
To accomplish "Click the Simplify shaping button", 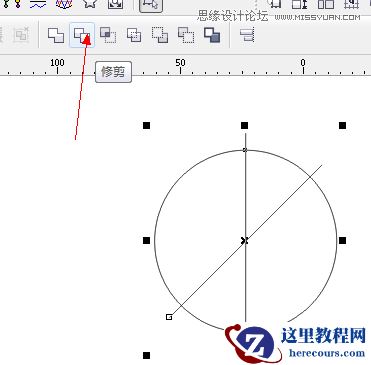I will tap(134, 35).
